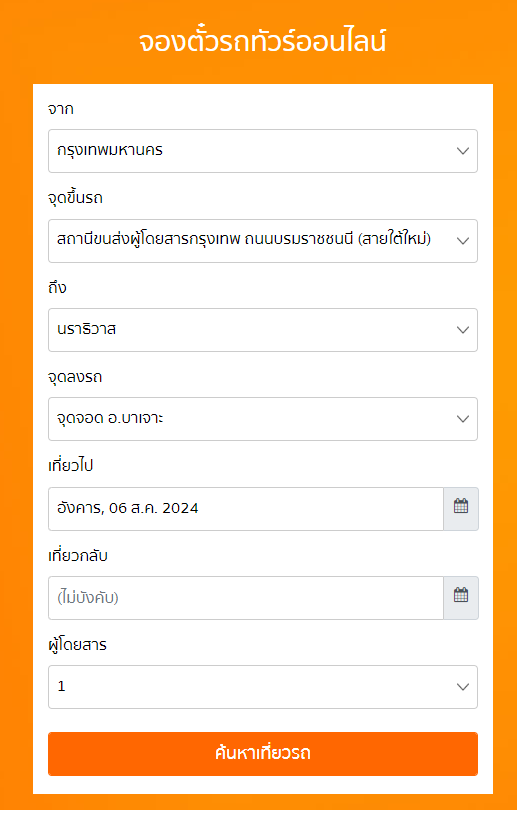Click the ผู้โดยสาร field label
517x814 pixels.
coord(77,645)
